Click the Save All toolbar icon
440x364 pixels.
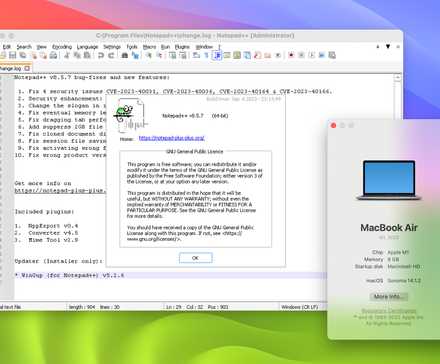click(23, 55)
